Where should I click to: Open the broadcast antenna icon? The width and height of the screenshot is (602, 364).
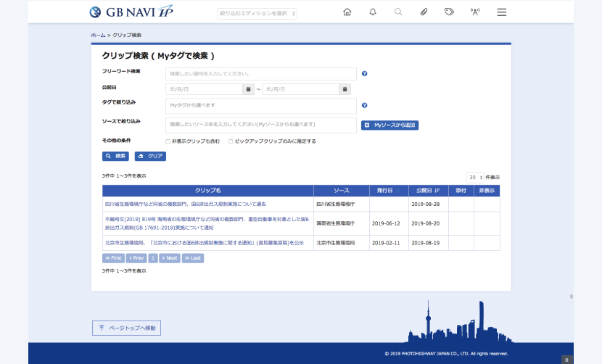[475, 12]
